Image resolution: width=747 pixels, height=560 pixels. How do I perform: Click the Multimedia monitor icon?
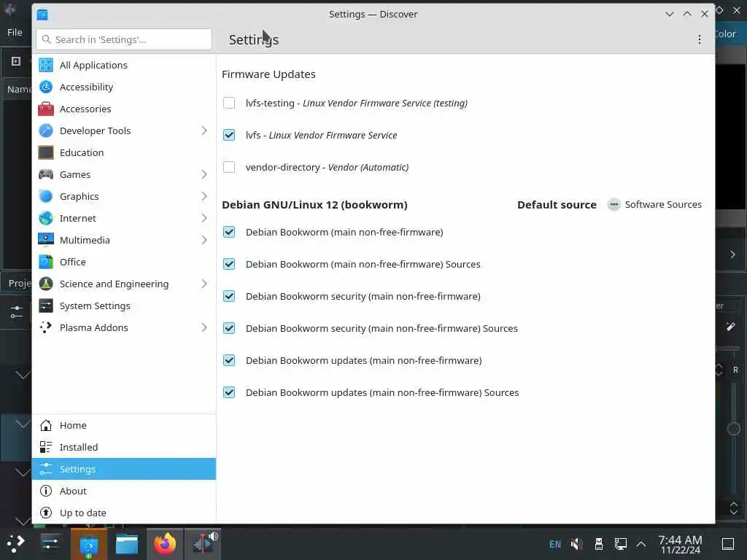pyautogui.click(x=46, y=241)
